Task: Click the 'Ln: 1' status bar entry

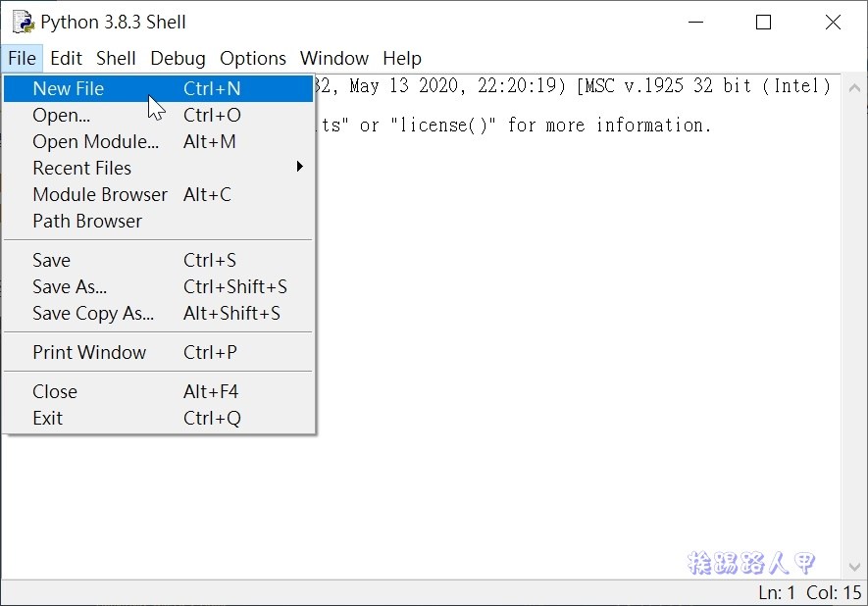Action: pyautogui.click(x=777, y=592)
